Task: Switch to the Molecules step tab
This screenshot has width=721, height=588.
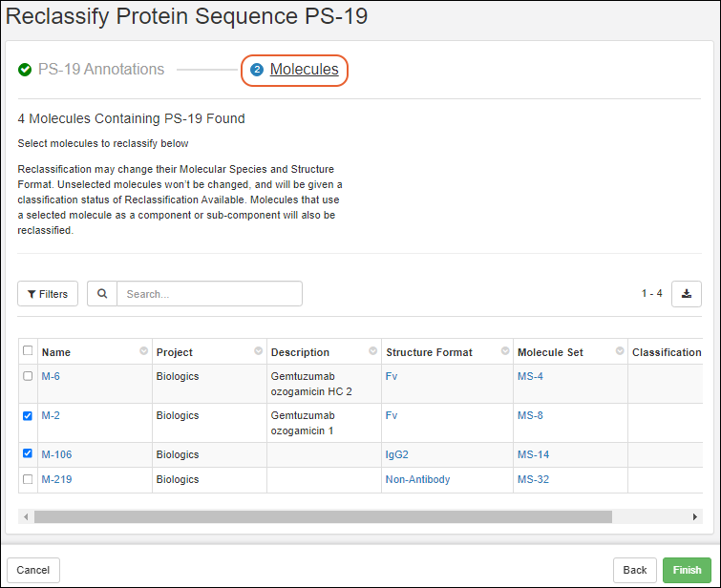Action: pos(304,70)
